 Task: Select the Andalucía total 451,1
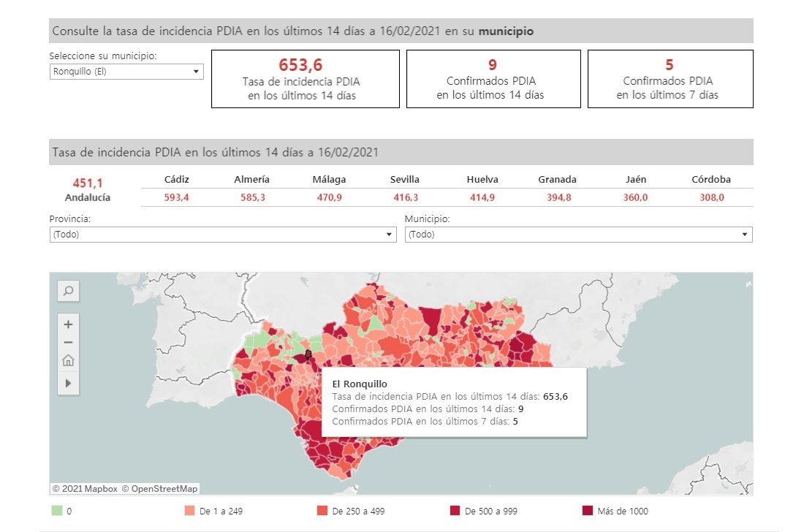coord(87,183)
